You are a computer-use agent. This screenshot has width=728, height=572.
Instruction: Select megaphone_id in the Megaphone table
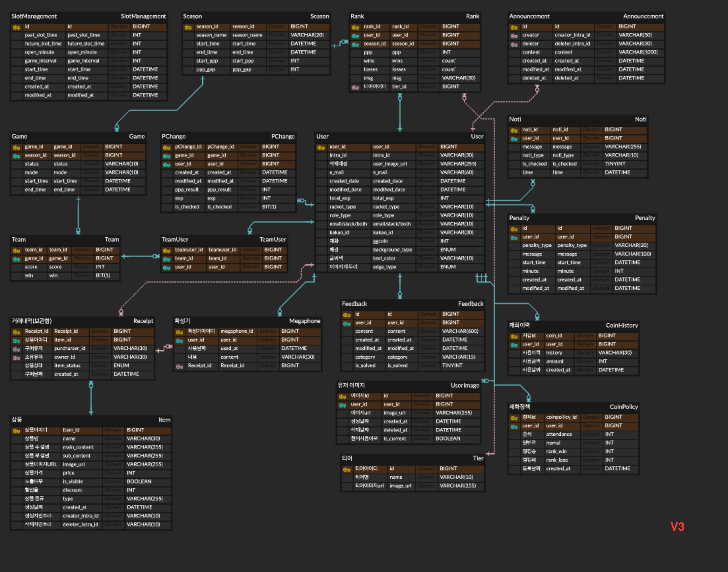click(237, 331)
